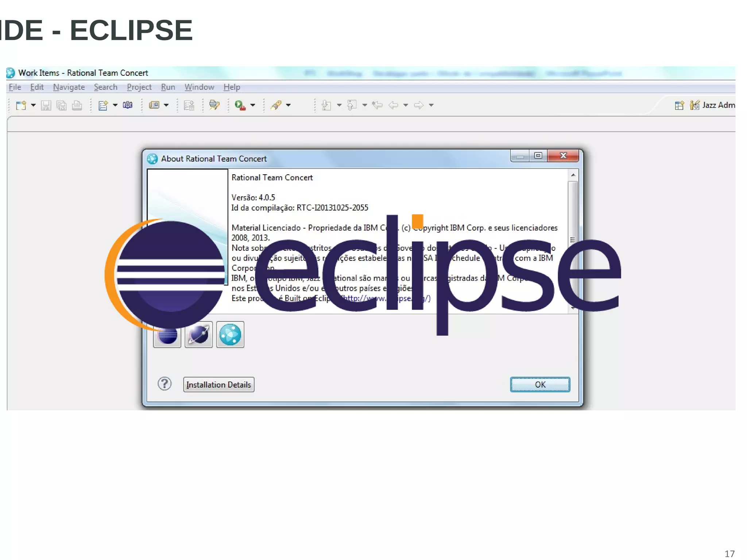Viewport: 747px width, 560px height.
Task: Click the About dialog title bar icon
Action: (x=152, y=159)
